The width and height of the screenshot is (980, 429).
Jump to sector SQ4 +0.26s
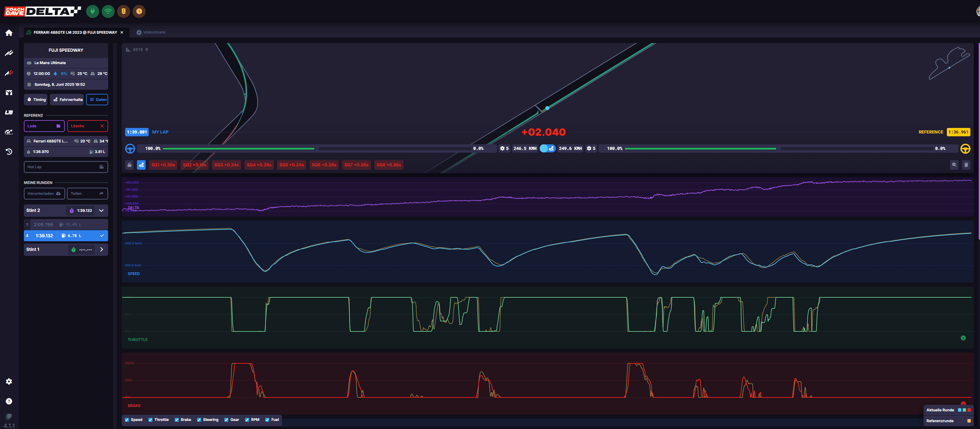259,165
